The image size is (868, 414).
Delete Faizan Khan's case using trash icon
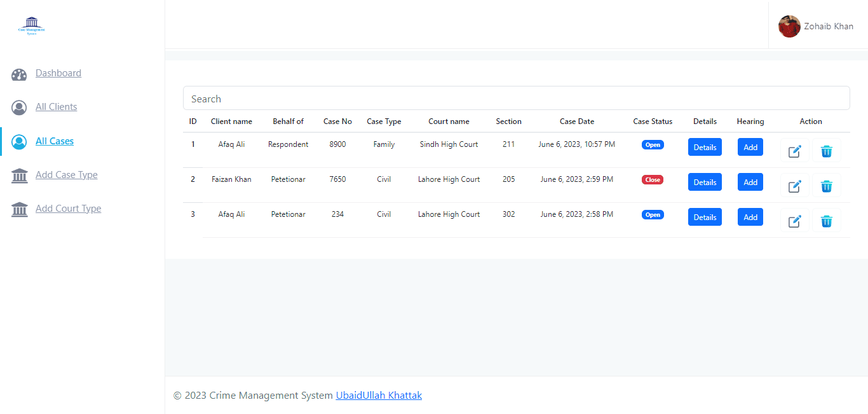(x=826, y=186)
